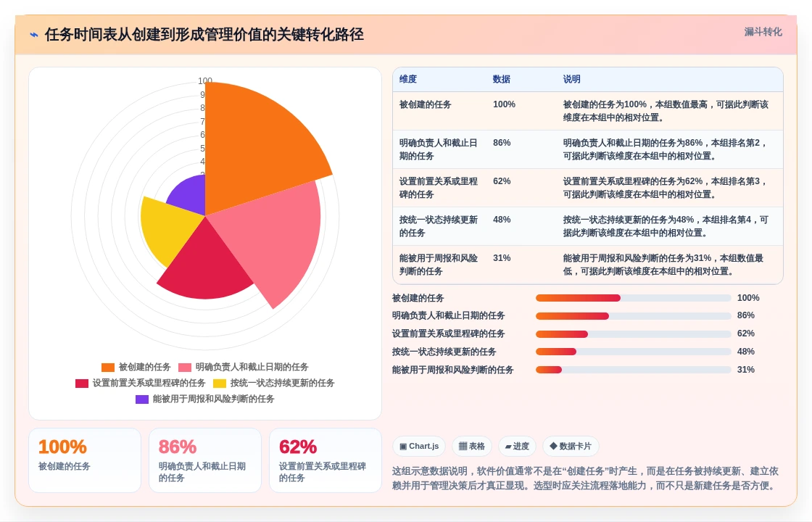Image resolution: width=812 pixels, height=522 pixels.
Task: Click the 设置前置关系或里程碑的任务 progress bar
Action: pos(634,334)
